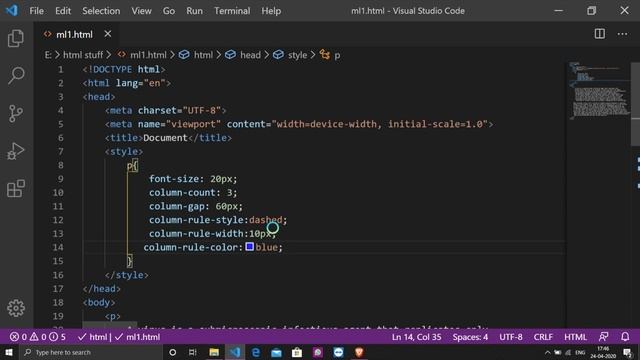Open Brave browser from the taskbar
This screenshot has width=640, height=360.
point(359,352)
